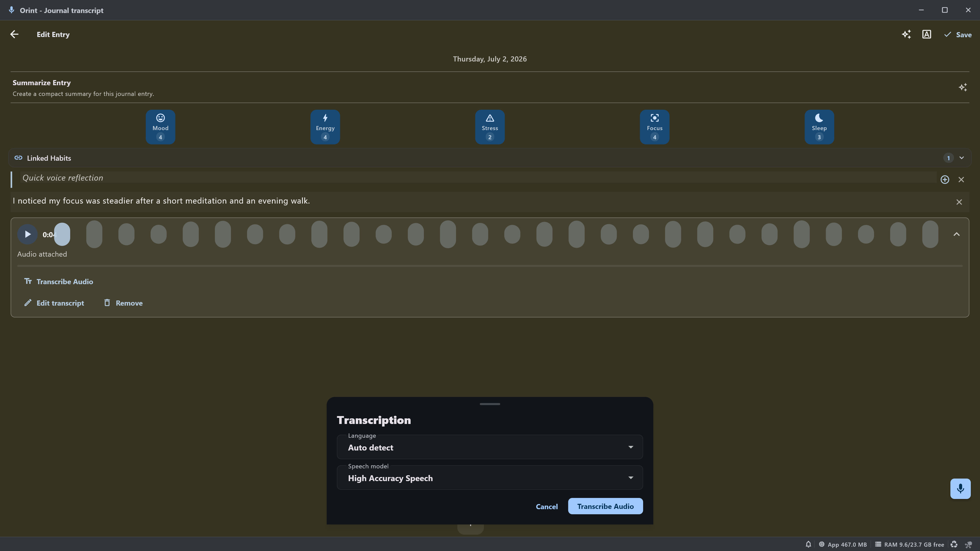Play the attached audio recording
Image resolution: width=980 pixels, height=551 pixels.
point(27,234)
